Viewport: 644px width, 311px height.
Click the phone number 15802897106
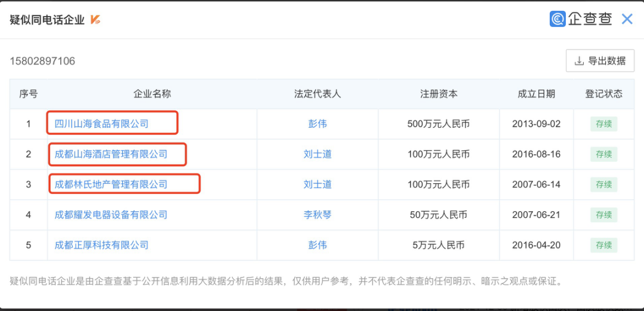click(x=42, y=61)
